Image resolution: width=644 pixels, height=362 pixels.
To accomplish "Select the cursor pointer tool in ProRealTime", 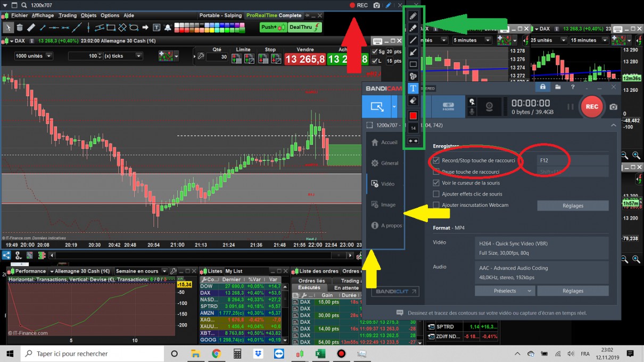I will (x=7, y=27).
